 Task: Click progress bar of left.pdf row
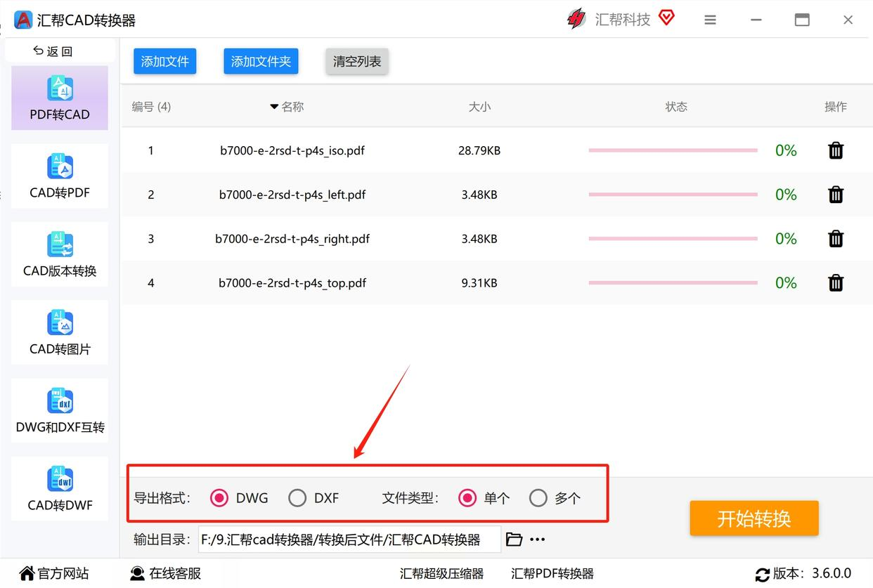673,195
